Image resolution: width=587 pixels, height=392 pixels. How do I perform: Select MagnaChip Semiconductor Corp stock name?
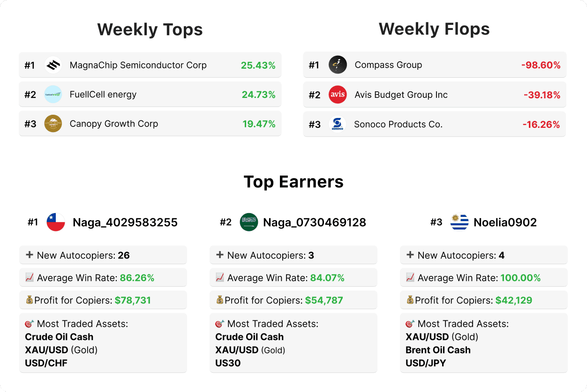pyautogui.click(x=138, y=65)
